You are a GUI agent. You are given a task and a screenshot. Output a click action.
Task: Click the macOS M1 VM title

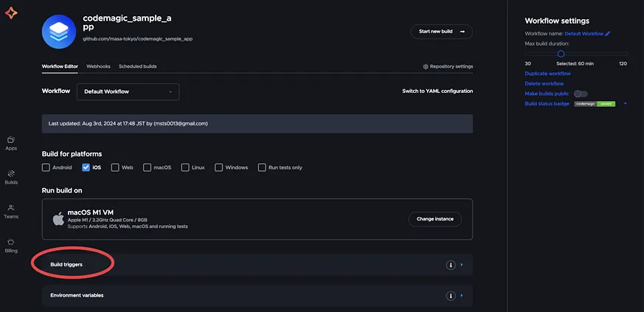90,212
